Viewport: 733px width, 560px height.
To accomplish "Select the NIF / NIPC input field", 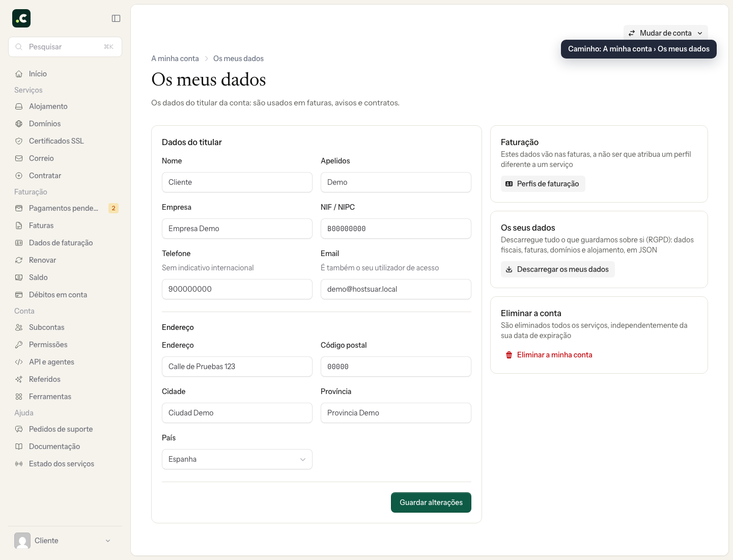I will pyautogui.click(x=396, y=229).
